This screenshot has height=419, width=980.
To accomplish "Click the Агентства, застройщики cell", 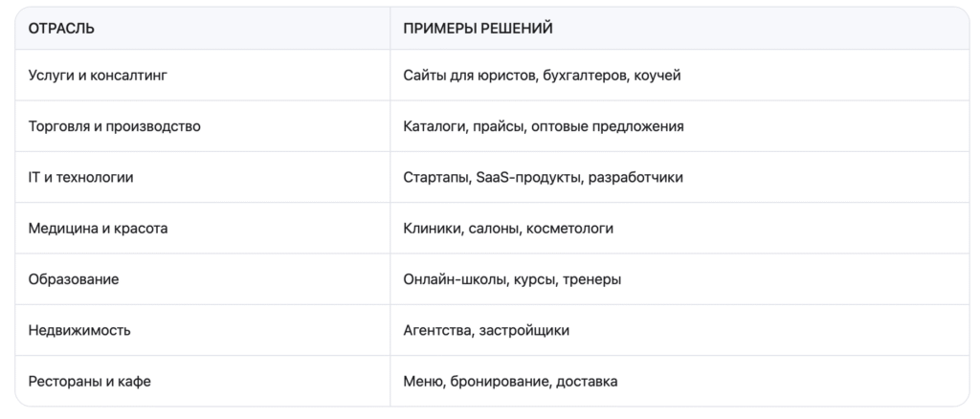I will point(486,330).
